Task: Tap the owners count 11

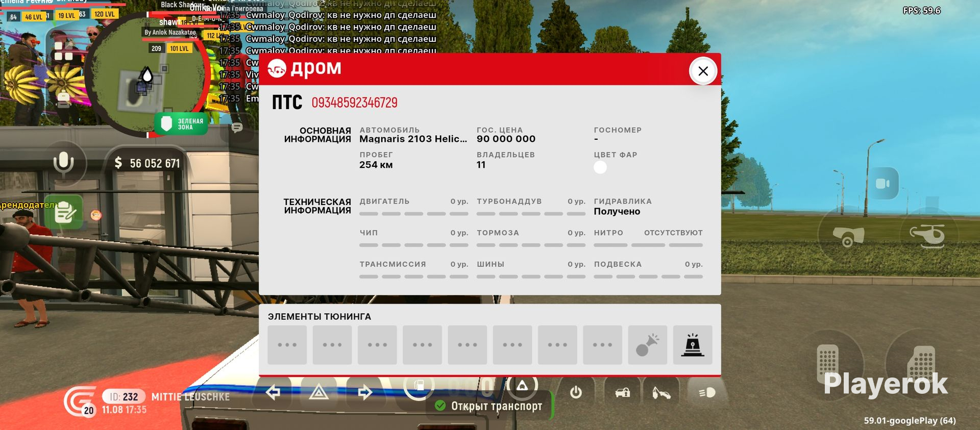Action: [481, 165]
